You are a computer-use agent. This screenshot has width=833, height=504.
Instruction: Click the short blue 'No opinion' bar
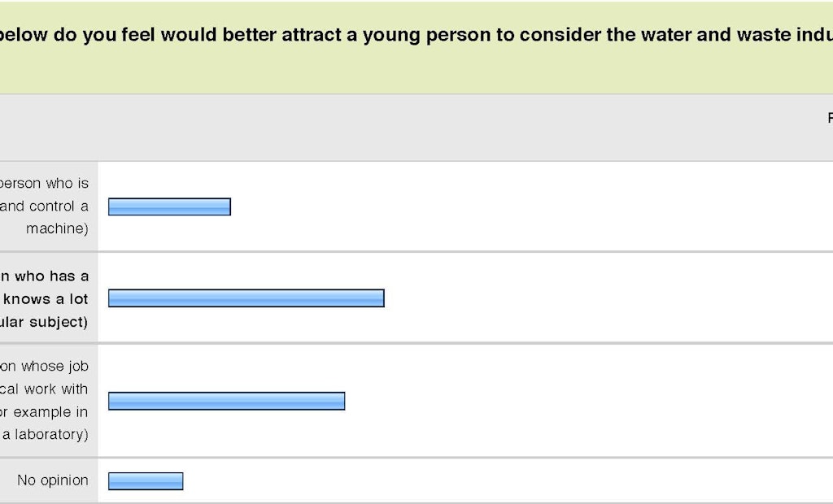(146, 481)
